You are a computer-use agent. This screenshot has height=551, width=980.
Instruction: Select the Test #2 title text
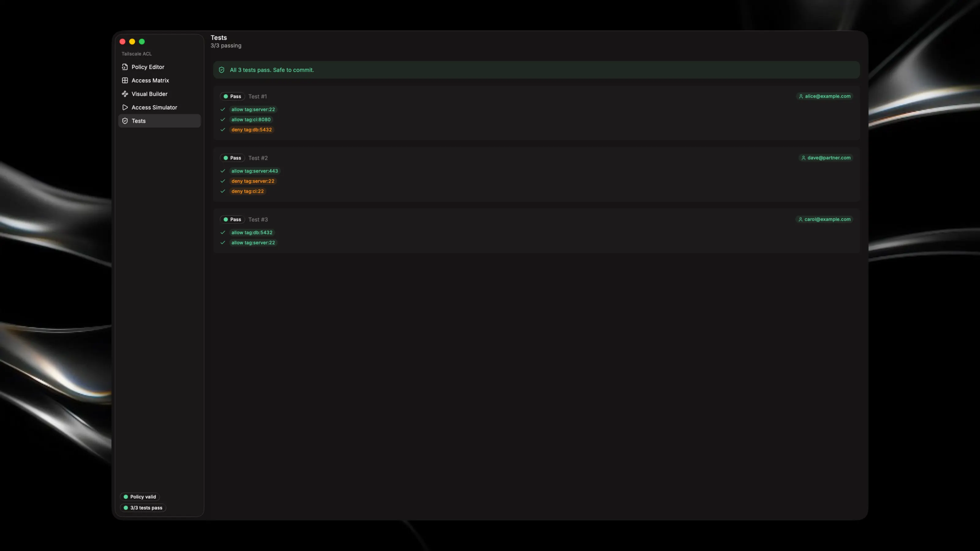258,158
